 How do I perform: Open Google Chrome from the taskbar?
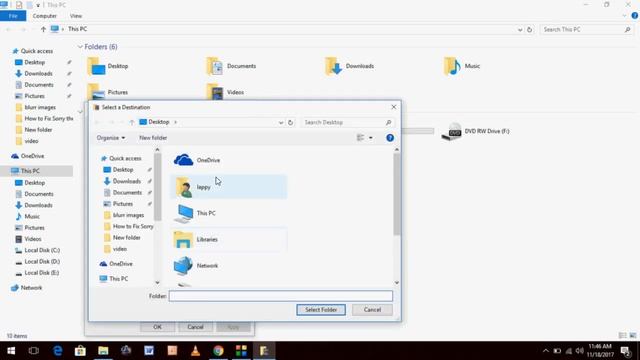pos(218,351)
